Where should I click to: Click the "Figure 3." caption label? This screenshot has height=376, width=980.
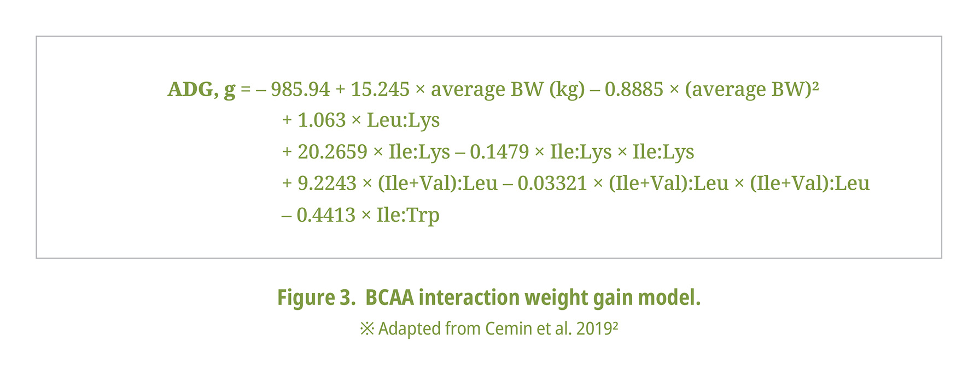[x=316, y=298]
